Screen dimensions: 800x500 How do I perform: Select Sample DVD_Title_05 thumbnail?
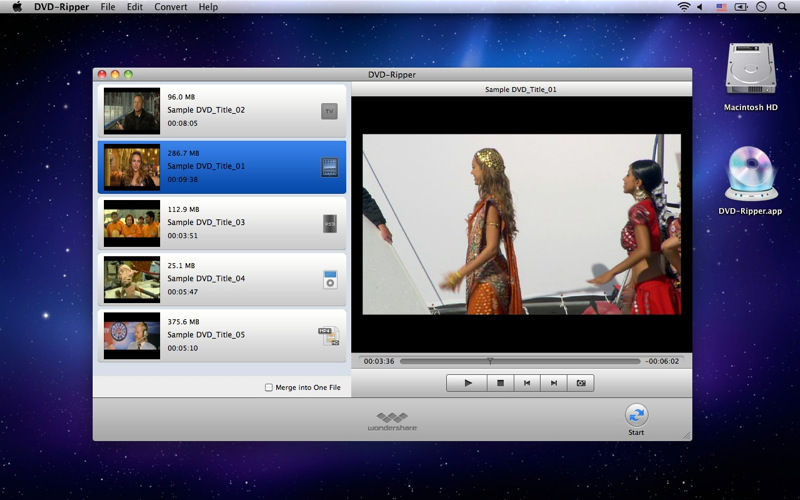point(132,336)
